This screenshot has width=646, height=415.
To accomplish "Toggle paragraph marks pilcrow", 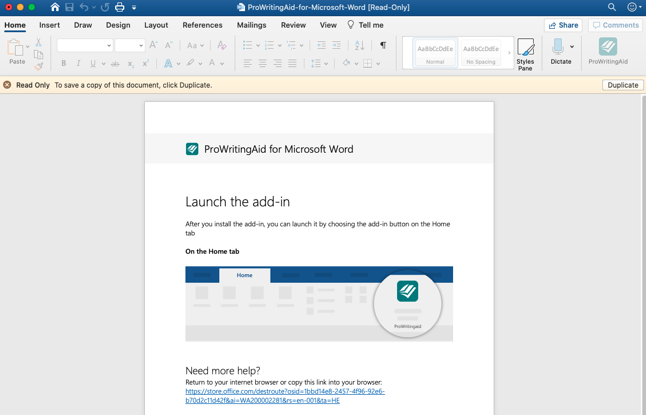I will point(383,45).
